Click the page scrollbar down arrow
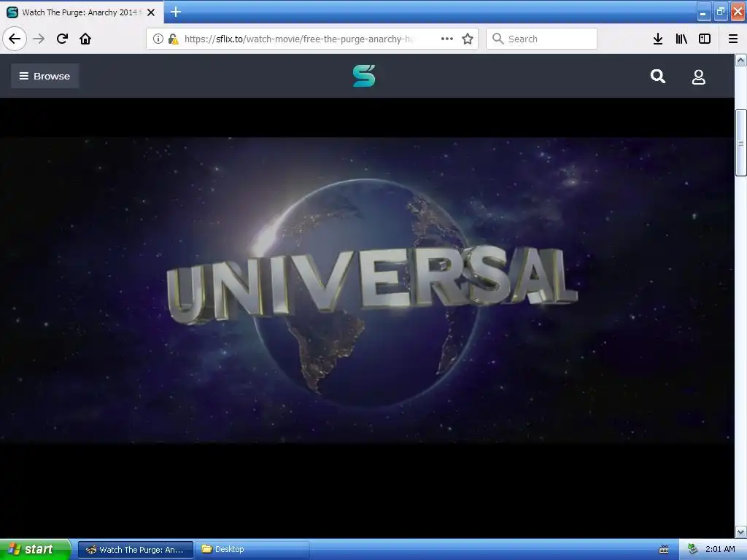The image size is (747, 560). click(741, 532)
